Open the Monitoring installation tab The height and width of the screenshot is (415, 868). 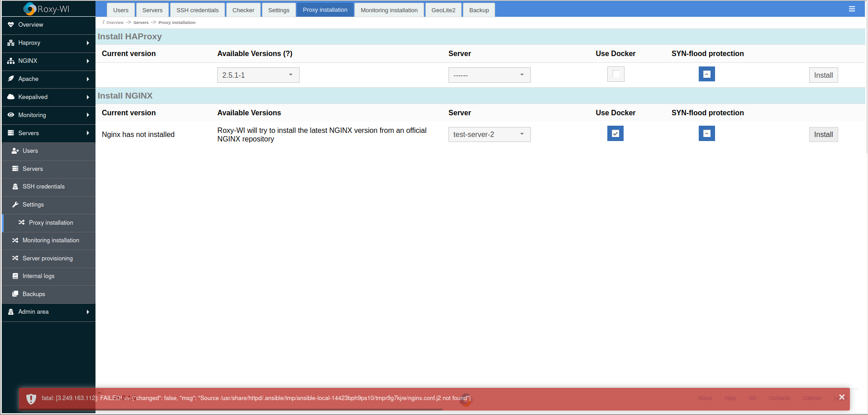click(389, 10)
